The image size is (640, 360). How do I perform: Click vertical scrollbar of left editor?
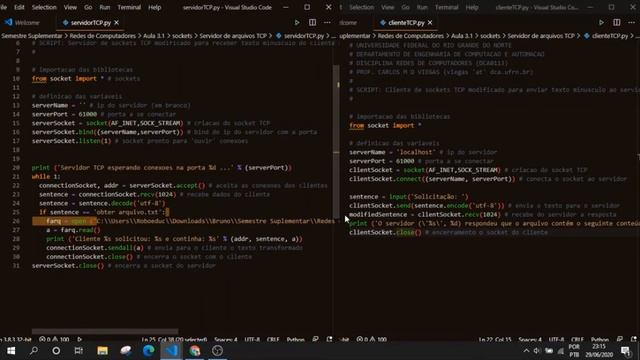click(336, 142)
